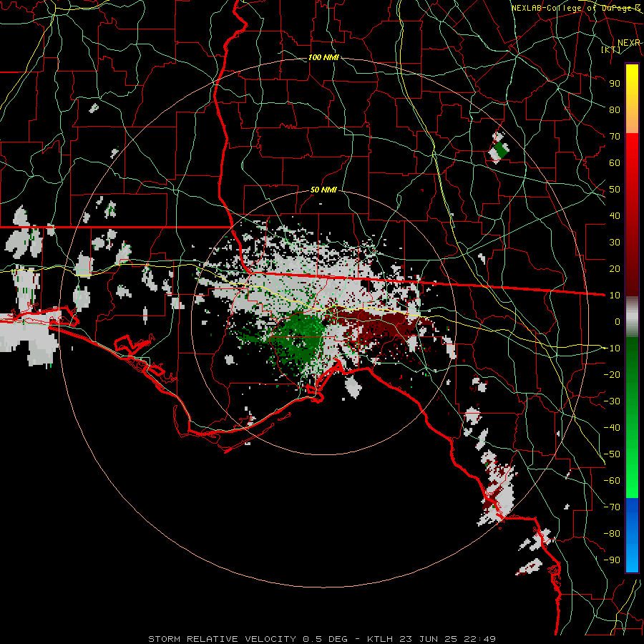Viewport: 644px width, 644px height.
Task: Click the 50 NMI range ring label
Action: coord(323,190)
